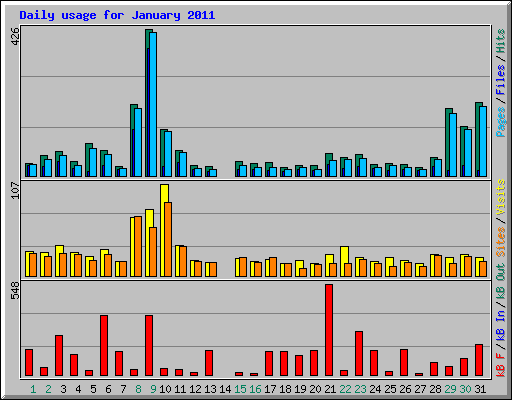The image size is (512, 400).
Task: Click day label 2 on the x-axis
Action: click(48, 389)
